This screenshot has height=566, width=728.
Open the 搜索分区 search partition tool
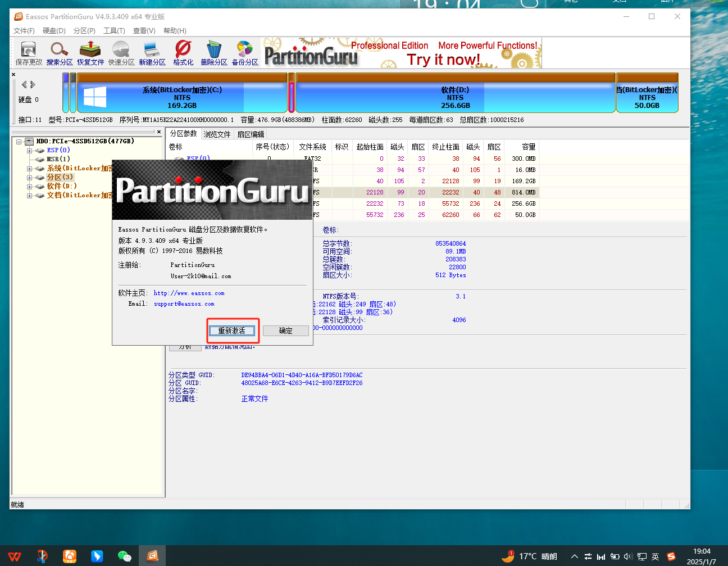(60, 53)
